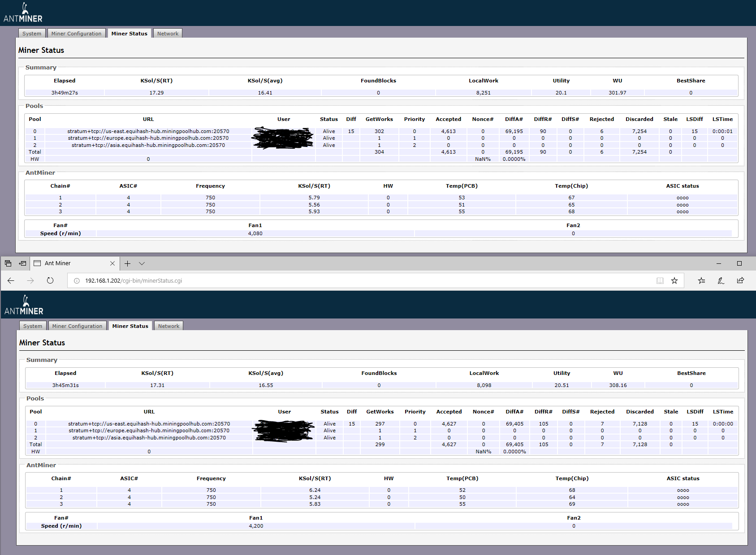Image resolution: width=756 pixels, height=555 pixels.
Task: Select Network tab in the upper page
Action: pos(168,34)
